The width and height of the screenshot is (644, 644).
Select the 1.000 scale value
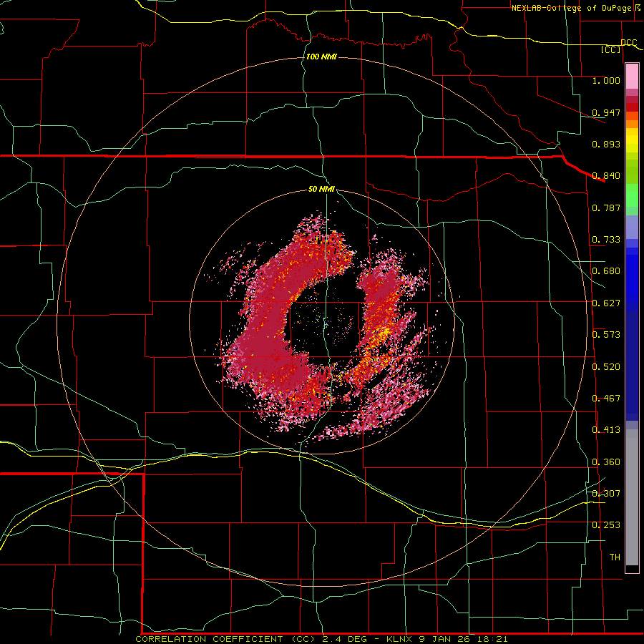pyautogui.click(x=606, y=80)
